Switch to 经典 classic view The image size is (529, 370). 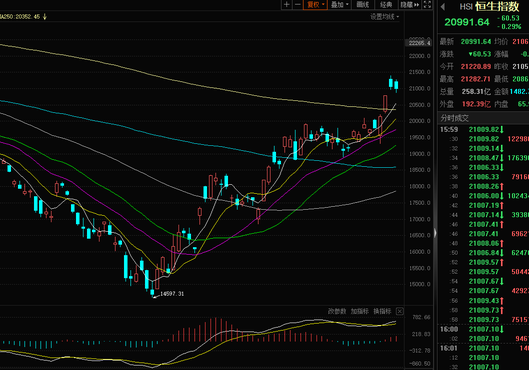pos(386,4)
